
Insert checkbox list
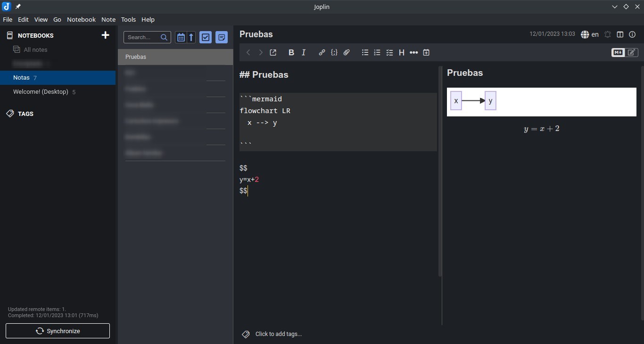389,53
